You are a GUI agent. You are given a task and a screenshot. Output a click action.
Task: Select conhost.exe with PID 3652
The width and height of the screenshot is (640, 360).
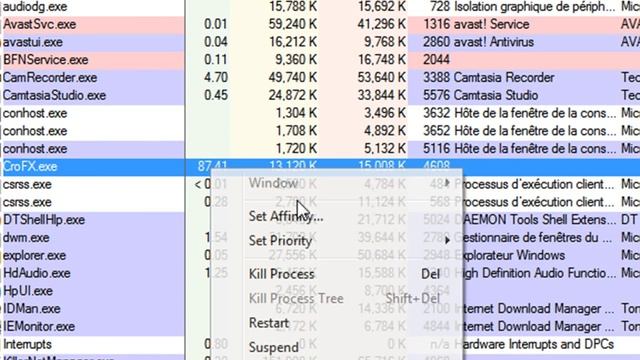click(320, 131)
